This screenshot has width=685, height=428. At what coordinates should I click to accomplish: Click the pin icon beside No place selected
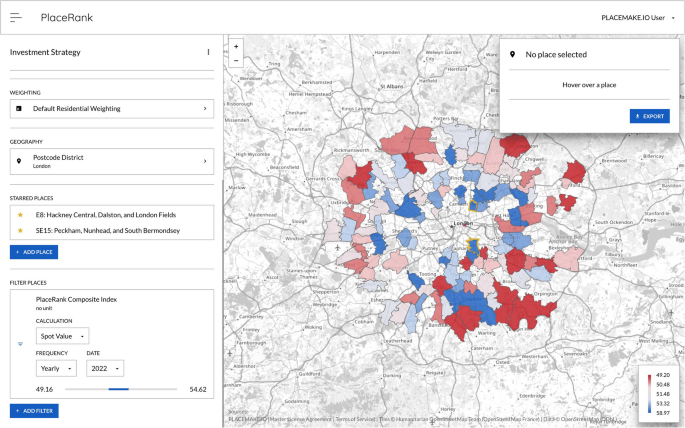pyautogui.click(x=513, y=54)
